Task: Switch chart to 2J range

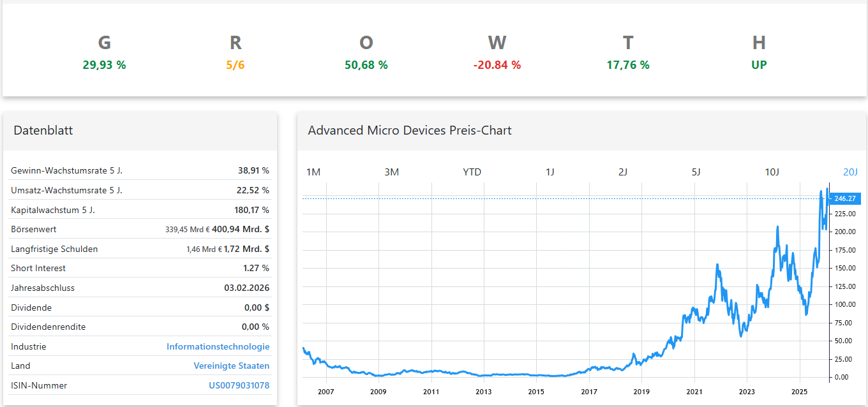Action: [623, 172]
